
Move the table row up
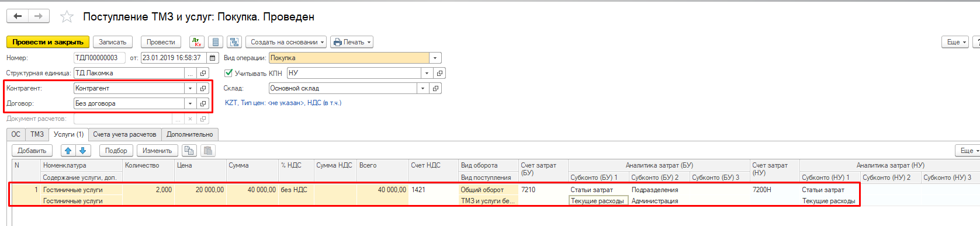(68, 151)
